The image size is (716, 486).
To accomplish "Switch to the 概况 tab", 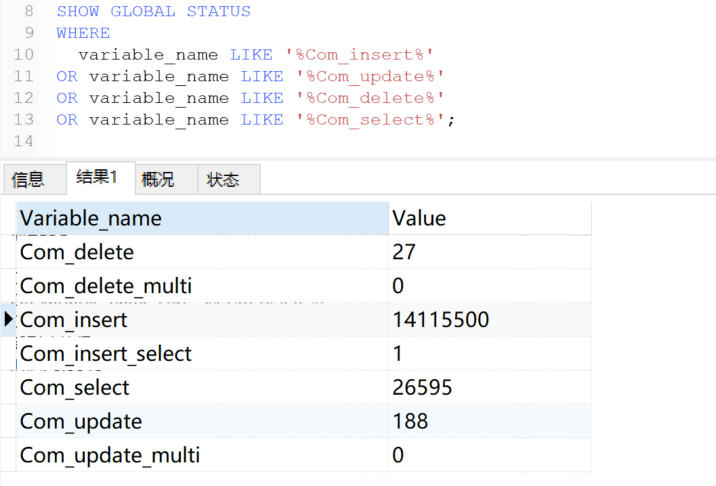I will pos(166,180).
